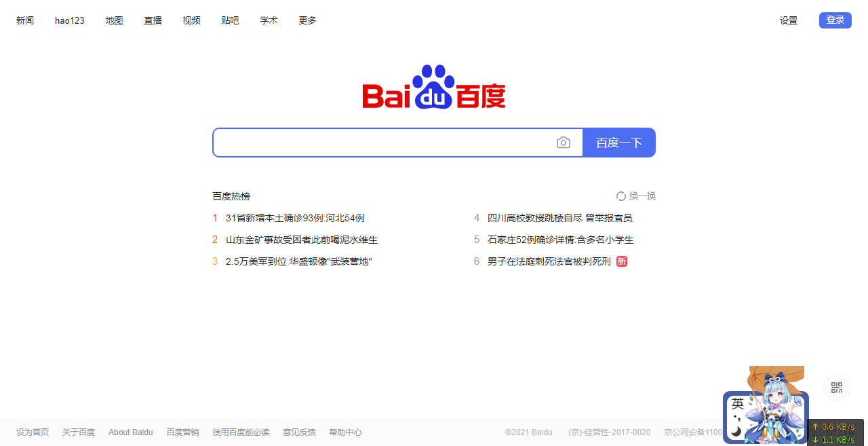
Task: Focus the Baidu search input box
Action: click(x=383, y=143)
